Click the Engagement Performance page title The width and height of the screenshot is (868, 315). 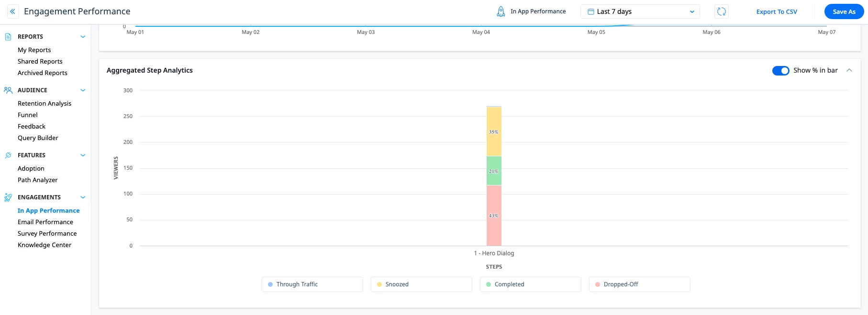click(x=77, y=11)
